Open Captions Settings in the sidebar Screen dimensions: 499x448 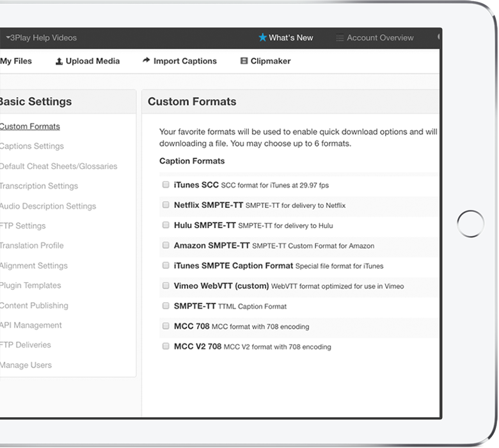coord(32,146)
